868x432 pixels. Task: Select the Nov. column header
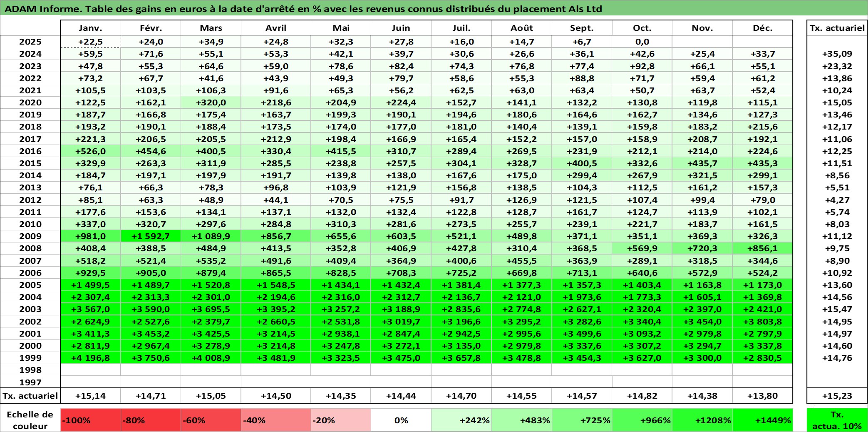pos(702,28)
